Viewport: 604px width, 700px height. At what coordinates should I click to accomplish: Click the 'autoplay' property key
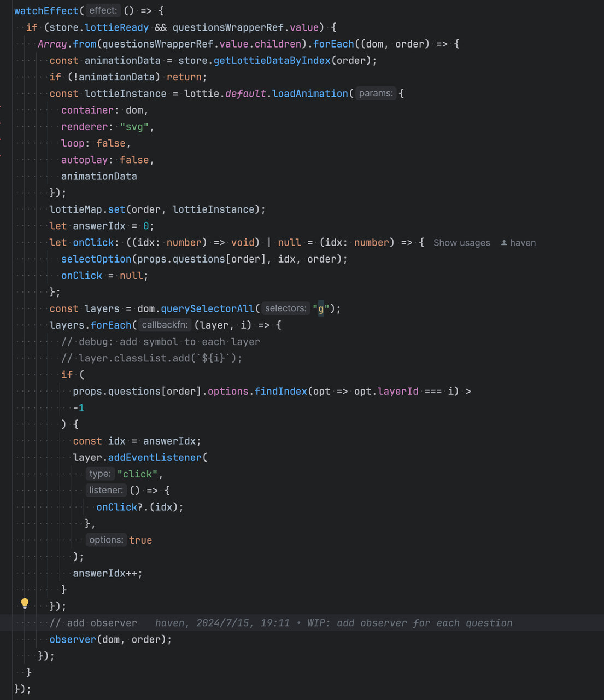coord(85,160)
